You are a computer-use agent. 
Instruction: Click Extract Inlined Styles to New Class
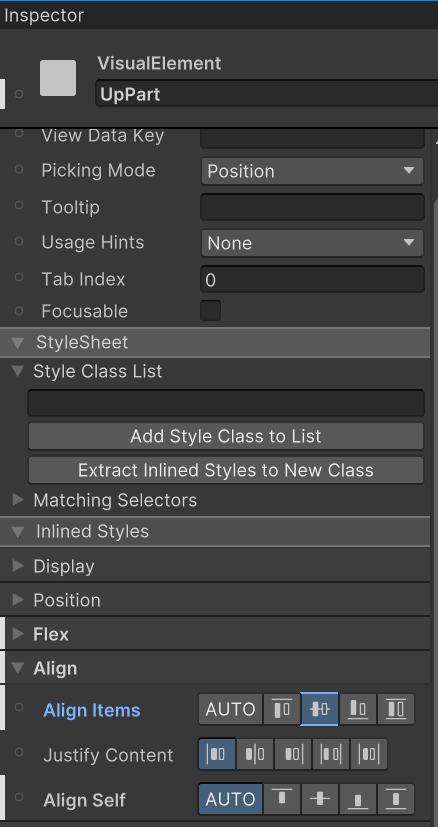point(226,470)
